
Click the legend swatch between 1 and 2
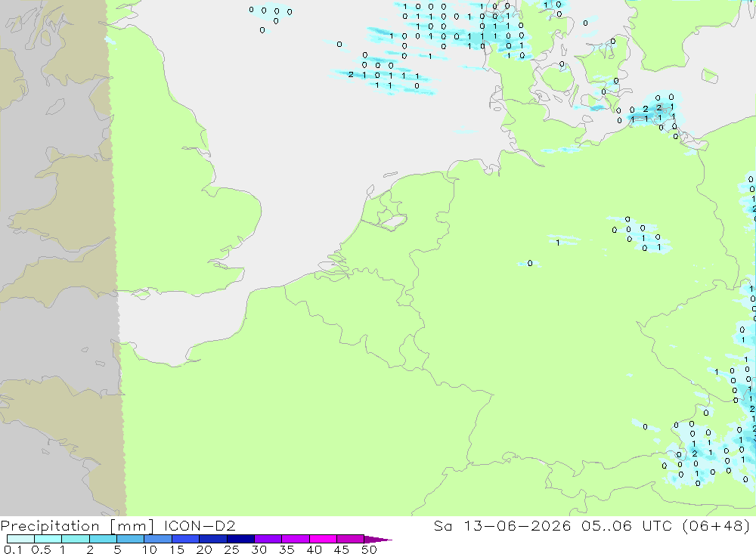pos(76,539)
